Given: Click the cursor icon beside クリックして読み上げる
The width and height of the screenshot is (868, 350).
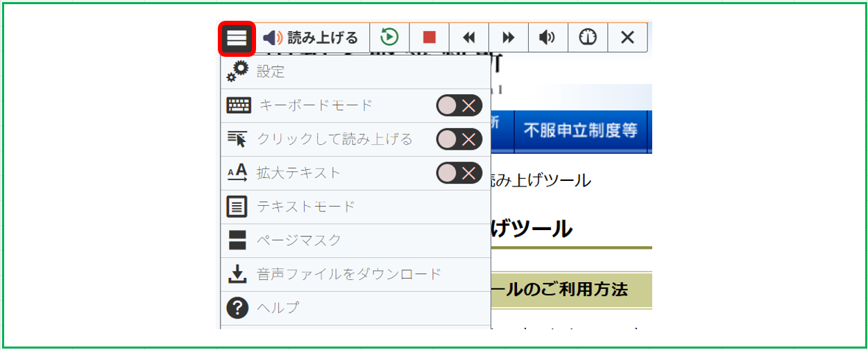Looking at the screenshot, I should tap(237, 139).
